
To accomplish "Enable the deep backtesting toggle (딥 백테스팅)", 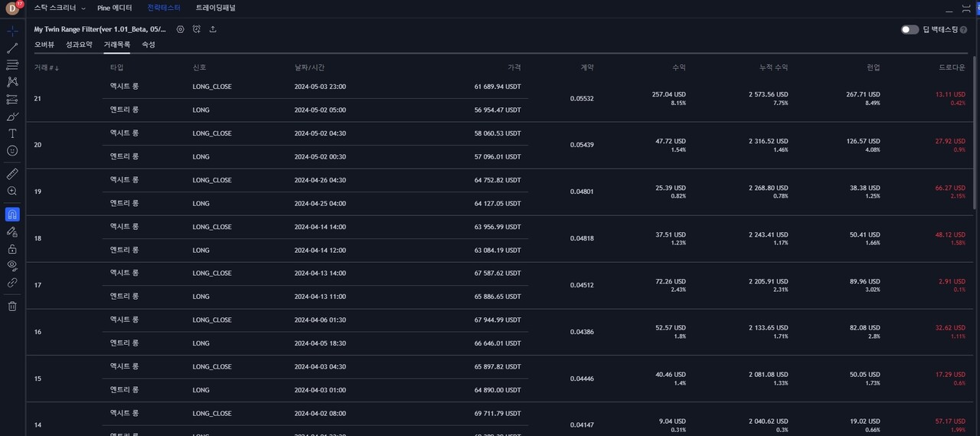I will point(910,29).
